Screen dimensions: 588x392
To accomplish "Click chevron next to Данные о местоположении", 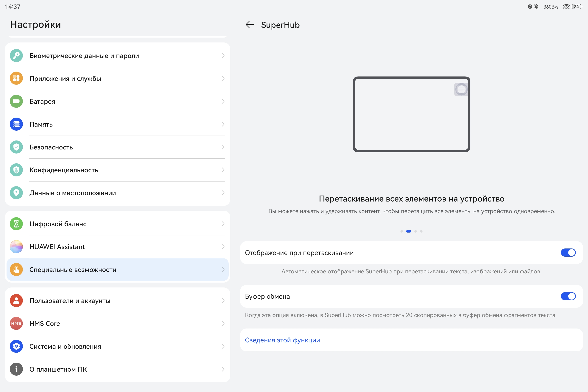I will pos(223,193).
